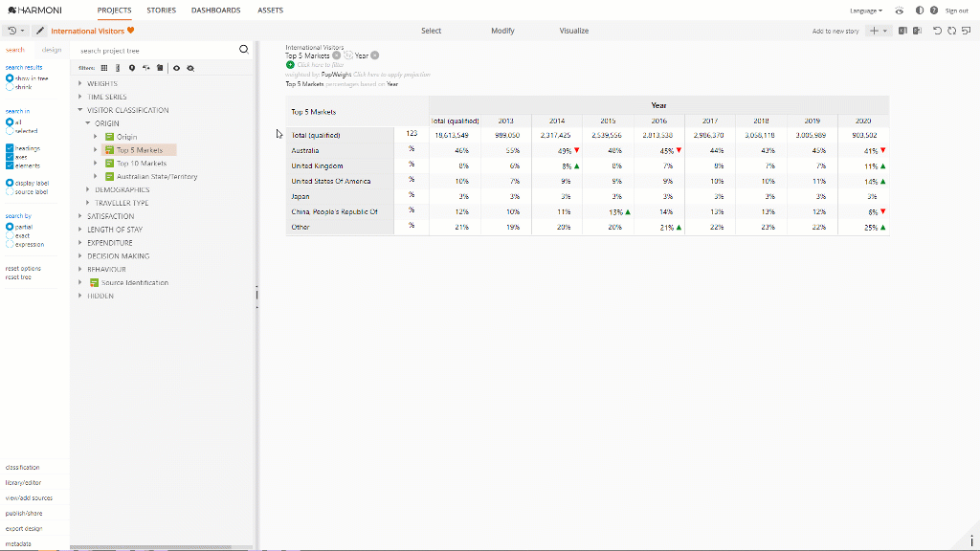Screen dimensions: 980x551
Task: Uncheck the headings checkbox
Action: (x=10, y=148)
